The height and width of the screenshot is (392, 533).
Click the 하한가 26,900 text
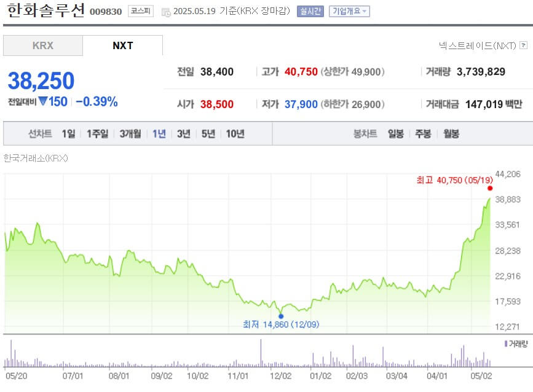[x=352, y=104]
